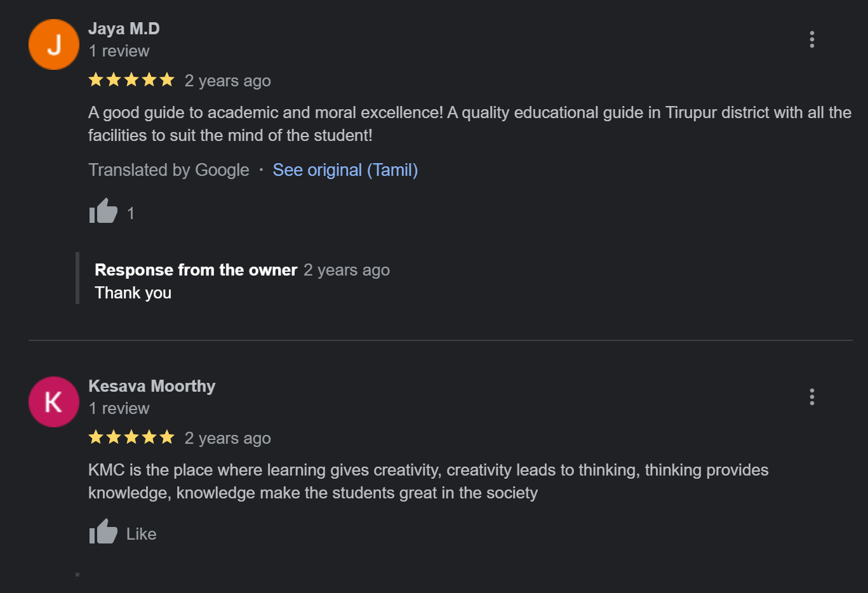Screen dimensions: 868x593
Task: Click the like count '1' on Jaya's review
Action: pos(131,213)
